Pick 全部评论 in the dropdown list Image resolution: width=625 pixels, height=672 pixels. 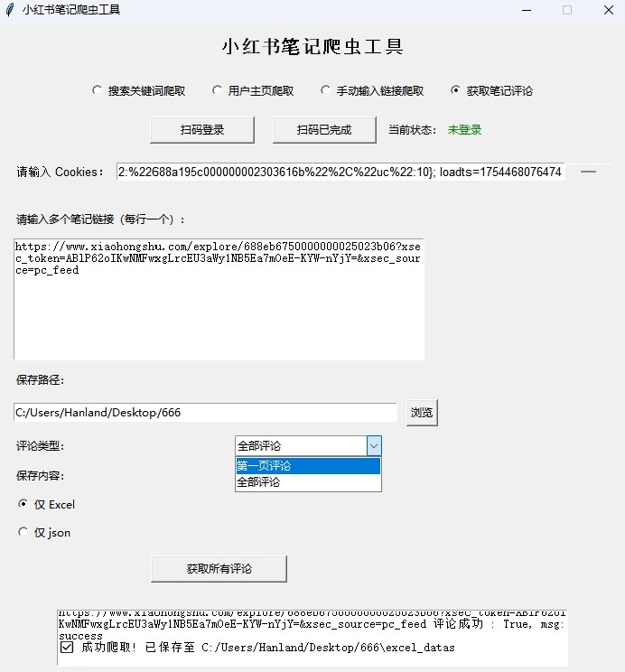[x=308, y=482]
